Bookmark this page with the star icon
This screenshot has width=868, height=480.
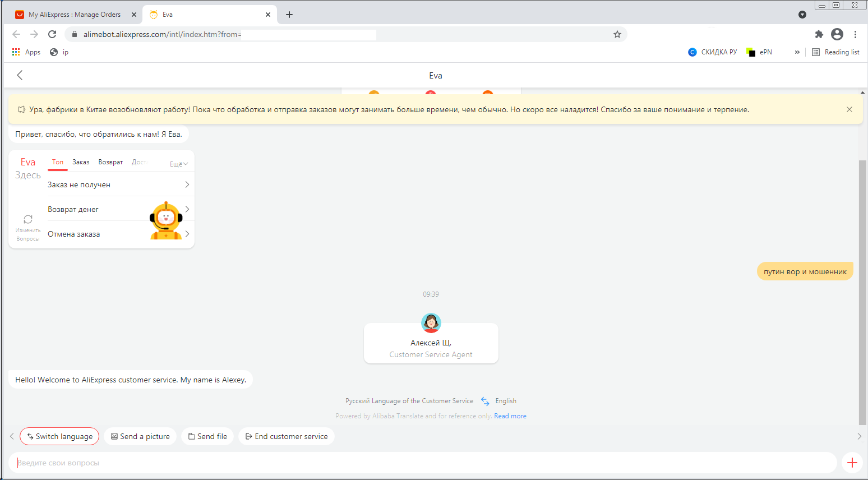coord(617,34)
